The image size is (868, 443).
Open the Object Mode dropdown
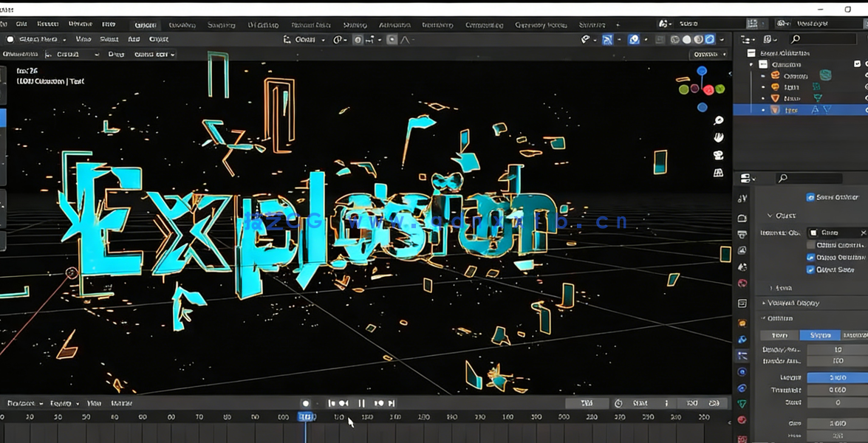coord(38,39)
